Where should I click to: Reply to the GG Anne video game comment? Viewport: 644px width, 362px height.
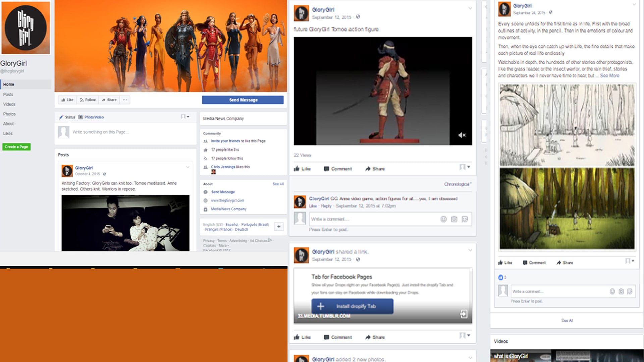(326, 206)
